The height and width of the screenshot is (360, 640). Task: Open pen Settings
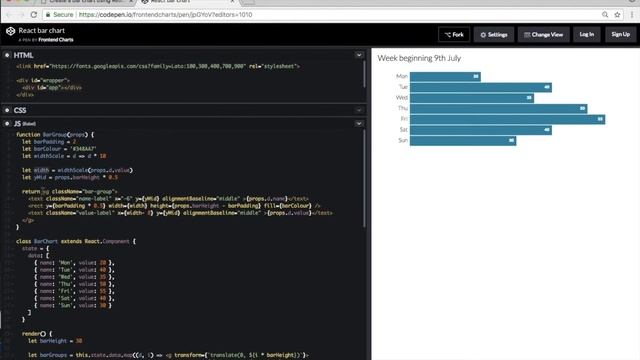click(494, 35)
